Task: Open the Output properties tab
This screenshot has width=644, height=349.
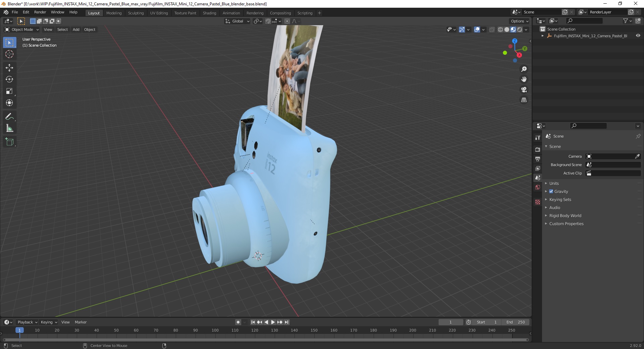Action: click(x=538, y=159)
